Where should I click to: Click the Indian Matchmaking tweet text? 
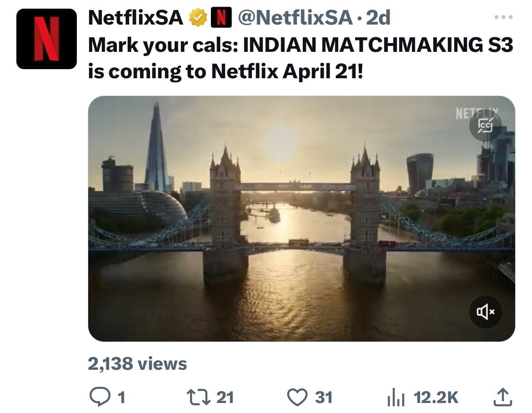click(x=300, y=58)
